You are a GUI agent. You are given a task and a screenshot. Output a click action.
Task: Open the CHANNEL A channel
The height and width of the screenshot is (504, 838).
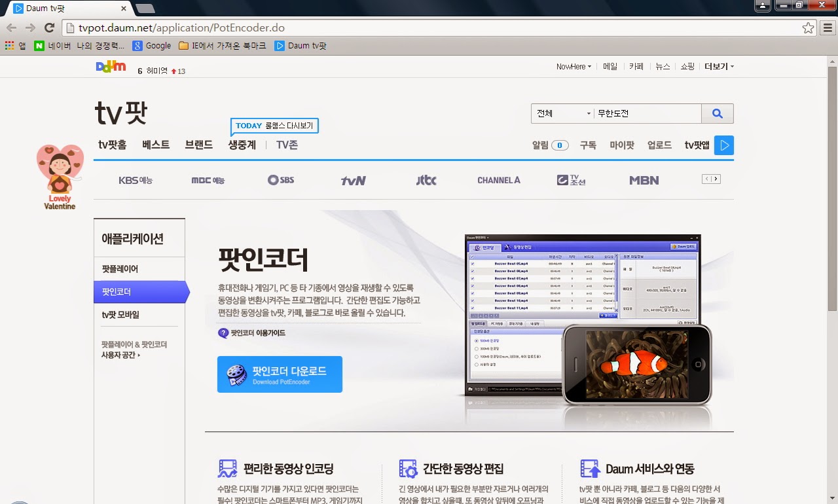coord(499,180)
